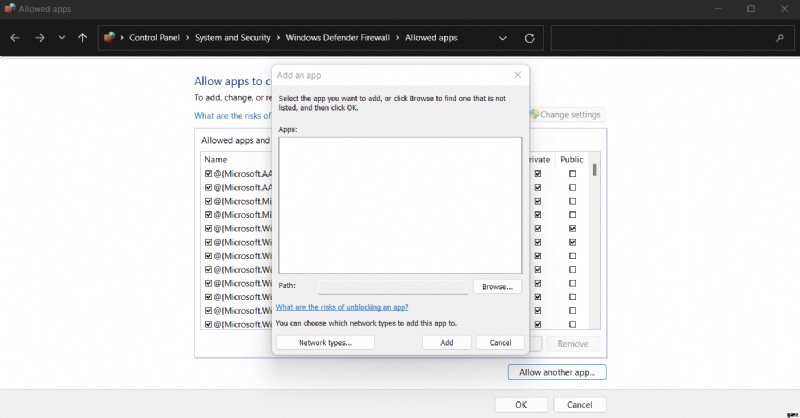The height and width of the screenshot is (418, 800).
Task: Expand the address bar history dropdown
Action: (503, 38)
